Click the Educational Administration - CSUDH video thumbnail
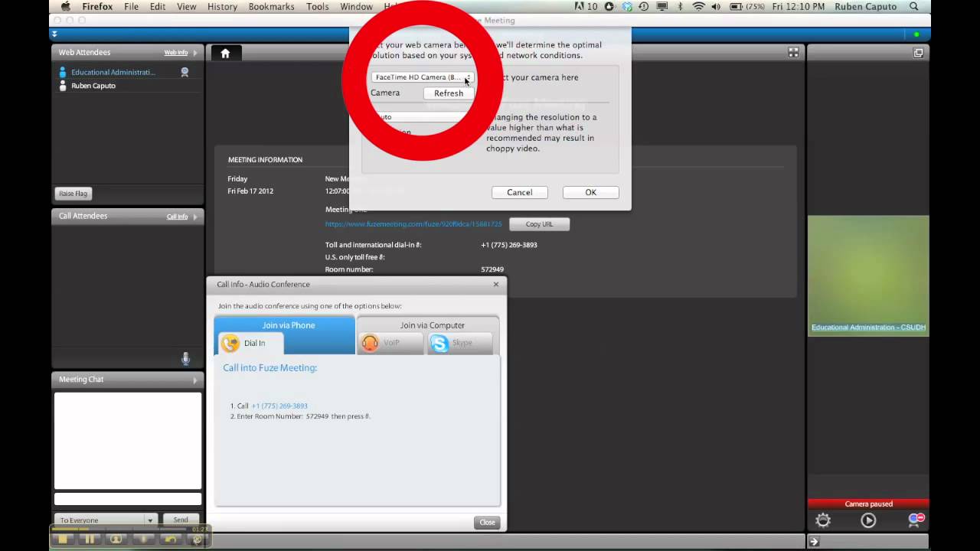Viewport: 980px width, 551px height. pos(868,275)
